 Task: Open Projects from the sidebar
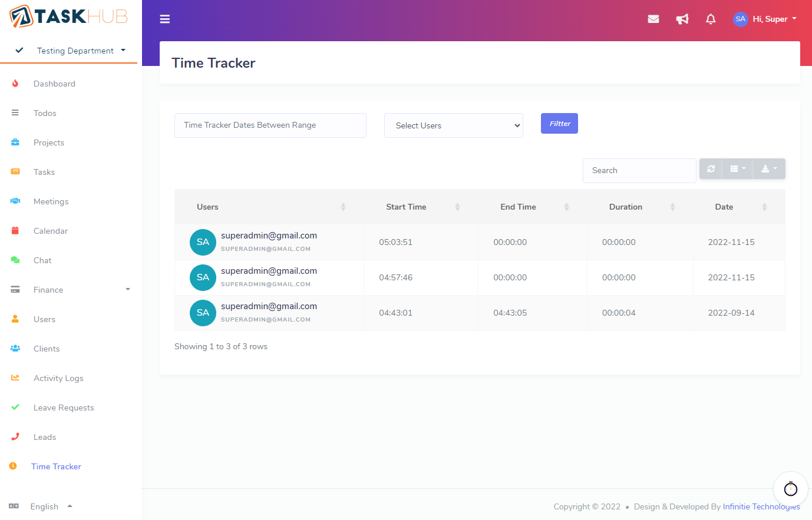pyautogui.click(x=49, y=143)
